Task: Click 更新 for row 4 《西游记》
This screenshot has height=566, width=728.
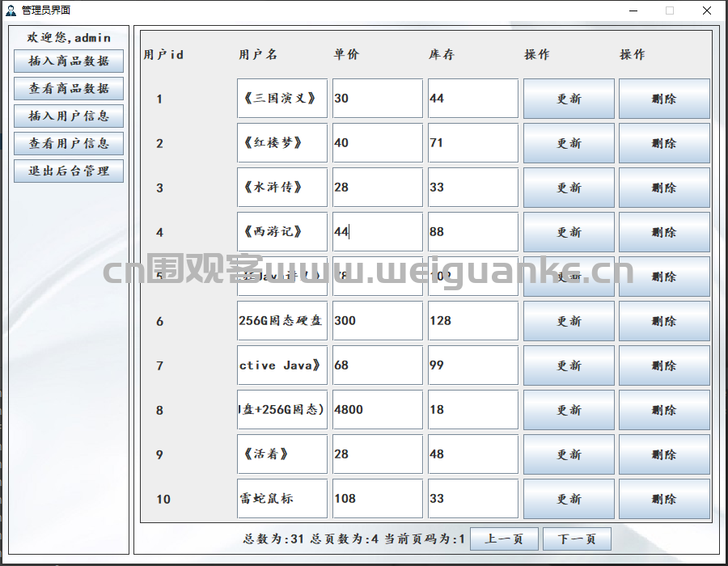Action: tap(569, 232)
